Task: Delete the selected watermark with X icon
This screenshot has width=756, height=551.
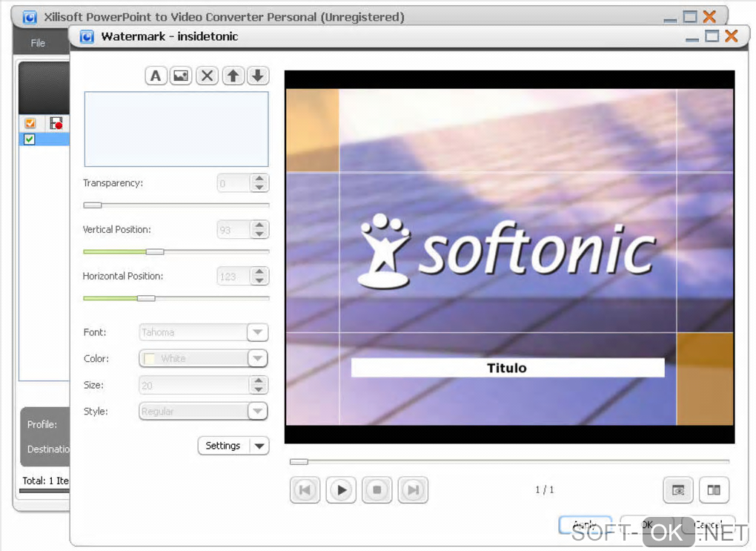Action: click(x=207, y=76)
